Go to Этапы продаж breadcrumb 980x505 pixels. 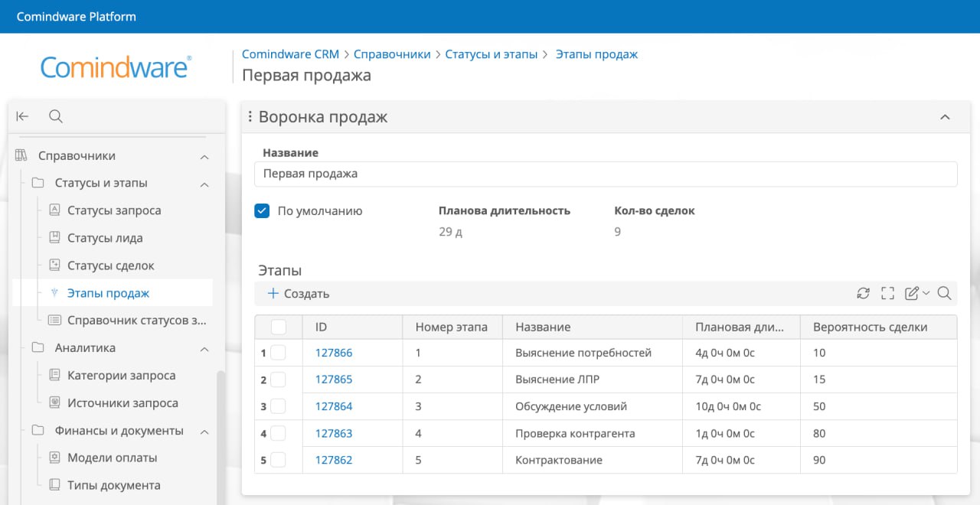point(596,54)
